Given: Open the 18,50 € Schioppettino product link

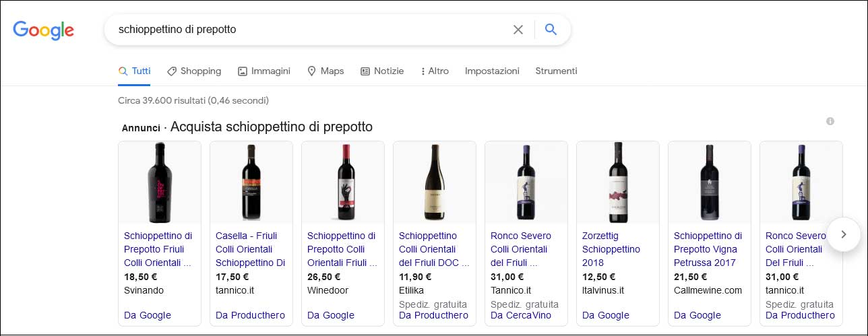Looking at the screenshot, I should pos(158,249).
